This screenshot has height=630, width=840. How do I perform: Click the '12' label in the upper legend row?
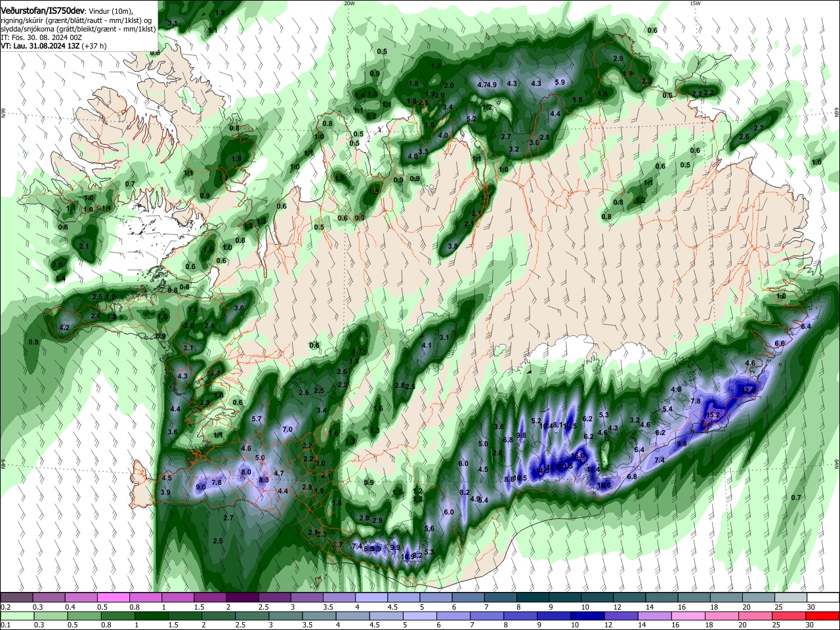[618, 607]
